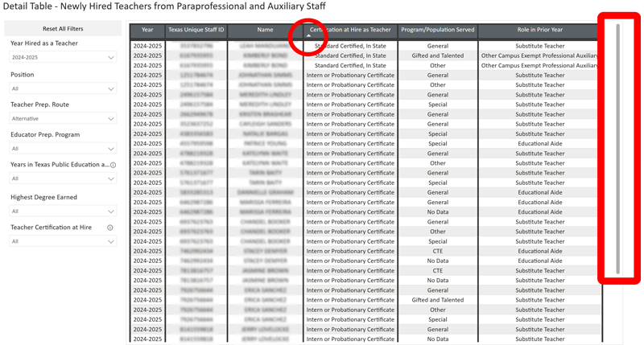Click Other Campus Exempt cell in Gifted and Talented row
The width and height of the screenshot is (644, 345).
[540, 55]
